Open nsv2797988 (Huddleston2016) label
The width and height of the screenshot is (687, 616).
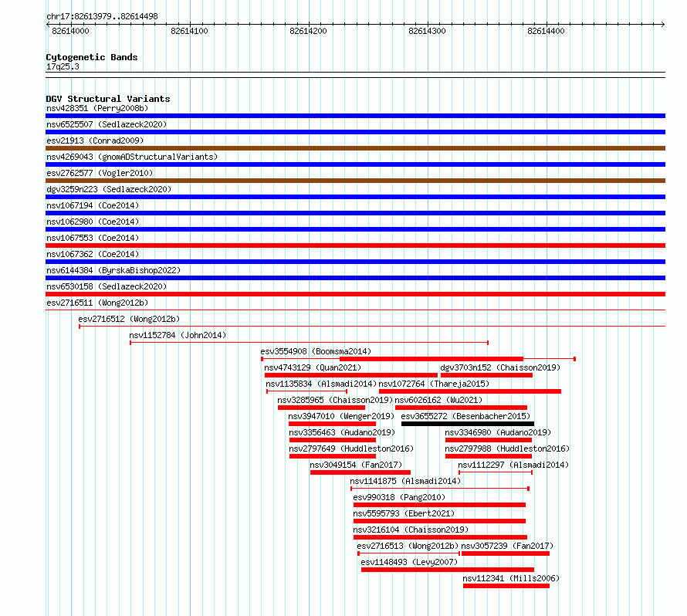pyautogui.click(x=507, y=448)
